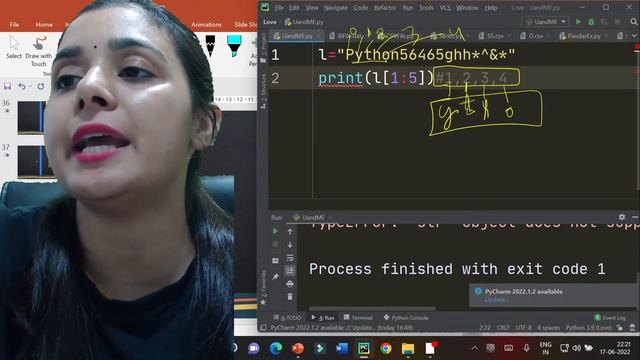The width and height of the screenshot is (640, 360).
Task: Click the 2:22 cursor position indicator
Action: click(x=484, y=327)
